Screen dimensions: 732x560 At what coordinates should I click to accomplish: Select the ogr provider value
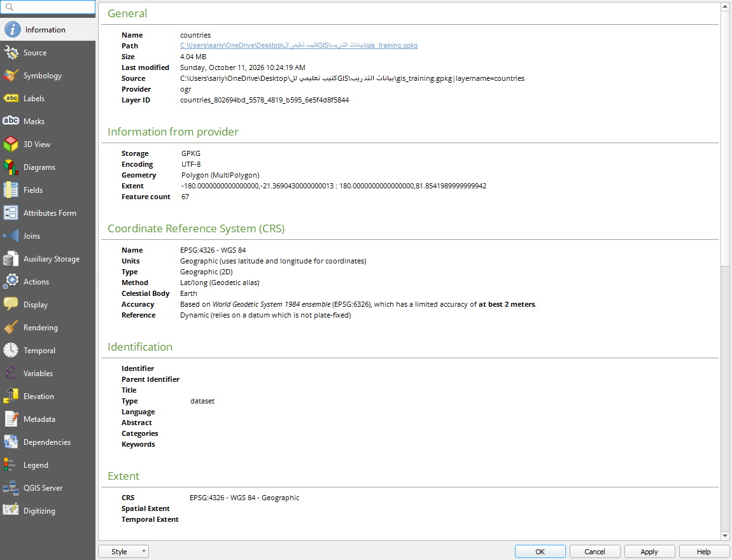(x=186, y=89)
